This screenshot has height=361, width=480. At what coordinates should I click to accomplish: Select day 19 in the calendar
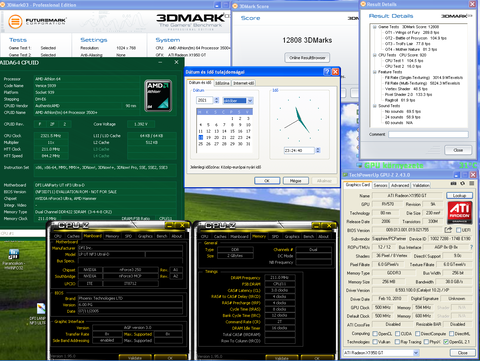click(208, 137)
